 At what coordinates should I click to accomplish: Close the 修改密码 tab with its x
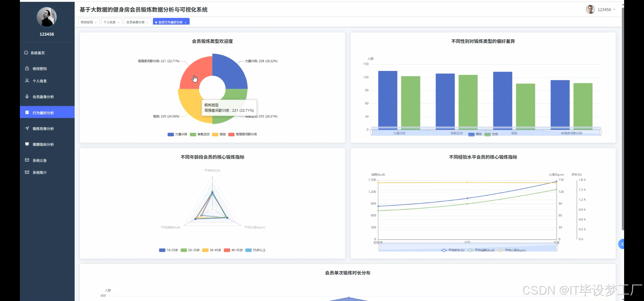pos(96,23)
